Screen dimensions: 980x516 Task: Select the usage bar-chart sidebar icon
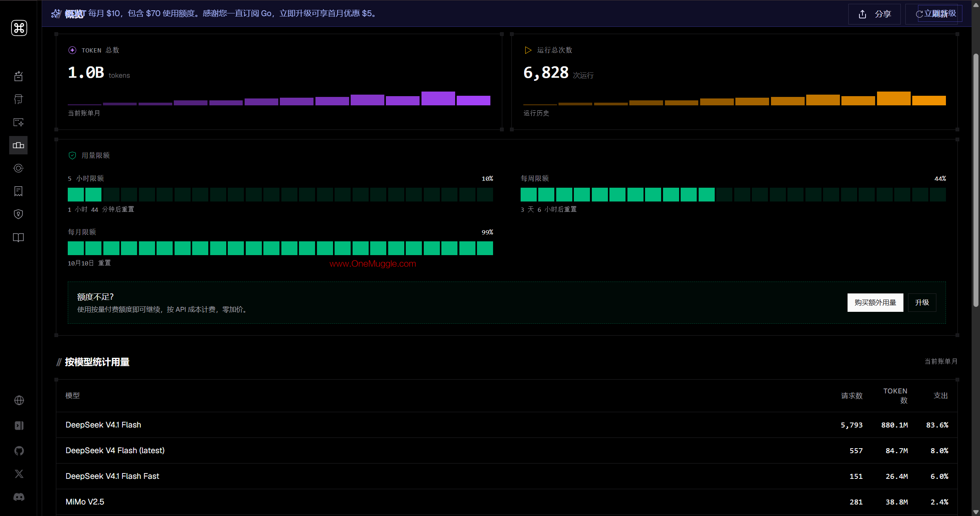(18, 145)
